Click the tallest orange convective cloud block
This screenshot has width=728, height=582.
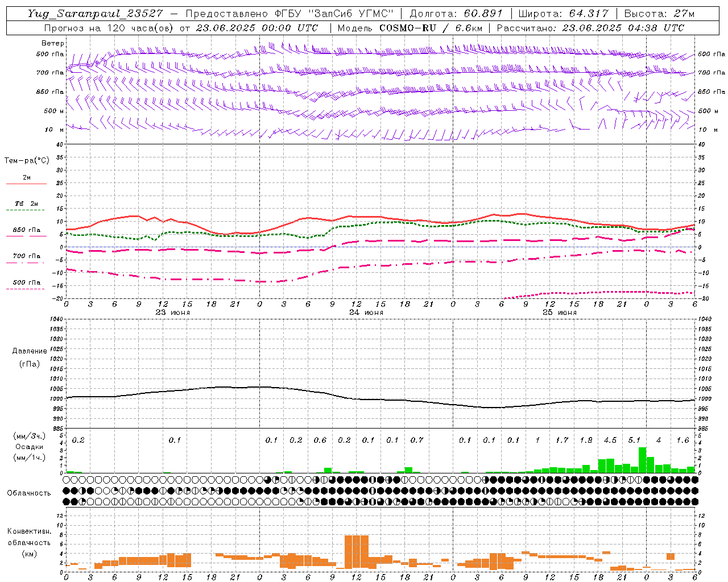tap(357, 552)
